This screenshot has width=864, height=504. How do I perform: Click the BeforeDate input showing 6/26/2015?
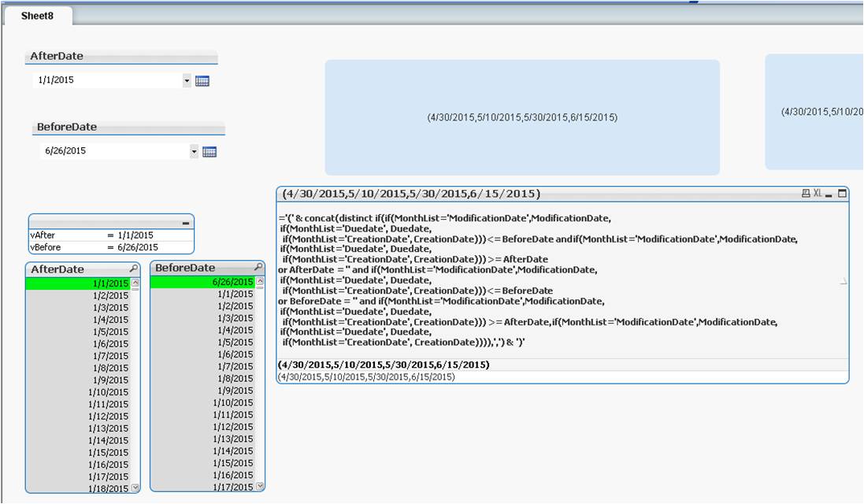pyautogui.click(x=115, y=151)
